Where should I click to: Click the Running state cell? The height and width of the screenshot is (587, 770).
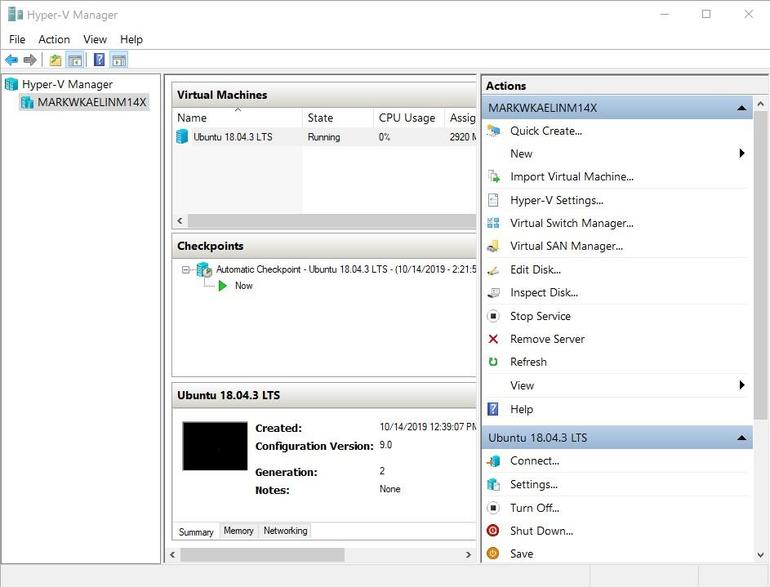point(324,137)
